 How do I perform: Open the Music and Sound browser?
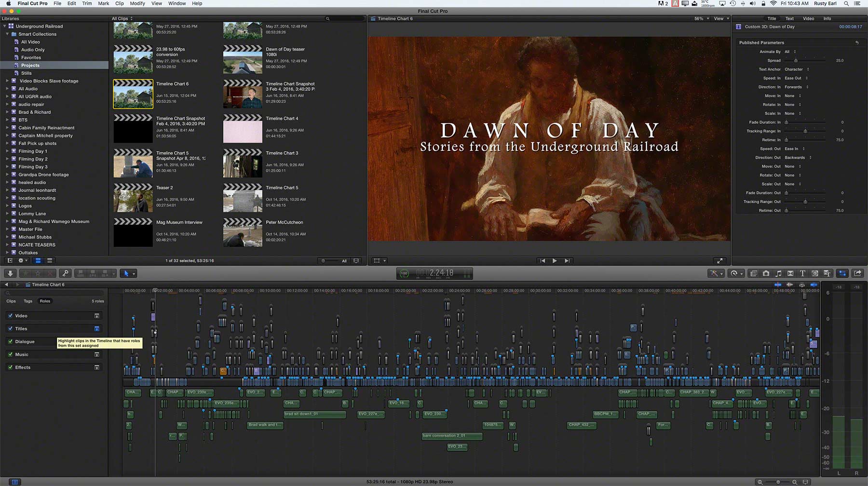778,273
